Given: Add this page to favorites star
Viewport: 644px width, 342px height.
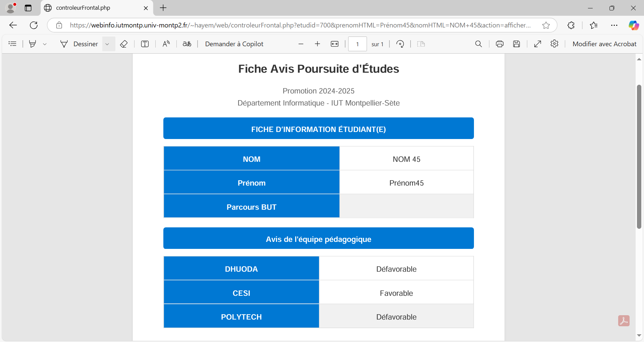Looking at the screenshot, I should tap(546, 25).
